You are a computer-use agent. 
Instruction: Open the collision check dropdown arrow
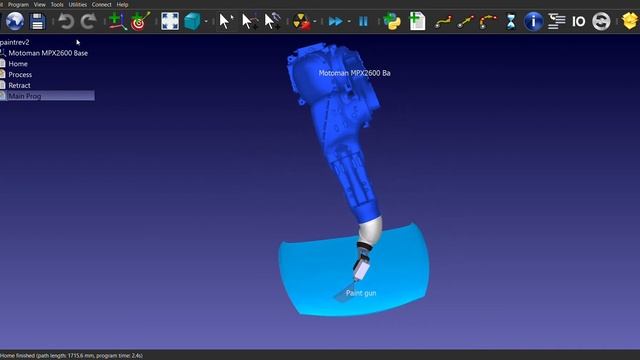[x=315, y=21]
